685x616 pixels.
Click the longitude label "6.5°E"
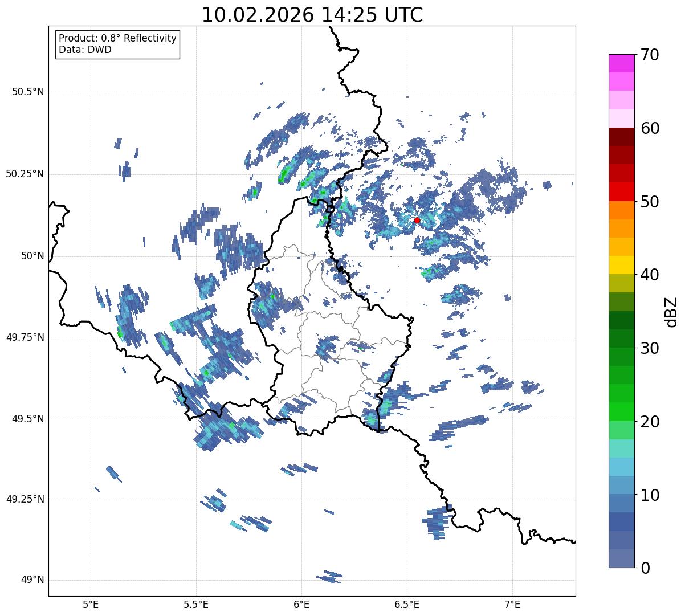407,605
